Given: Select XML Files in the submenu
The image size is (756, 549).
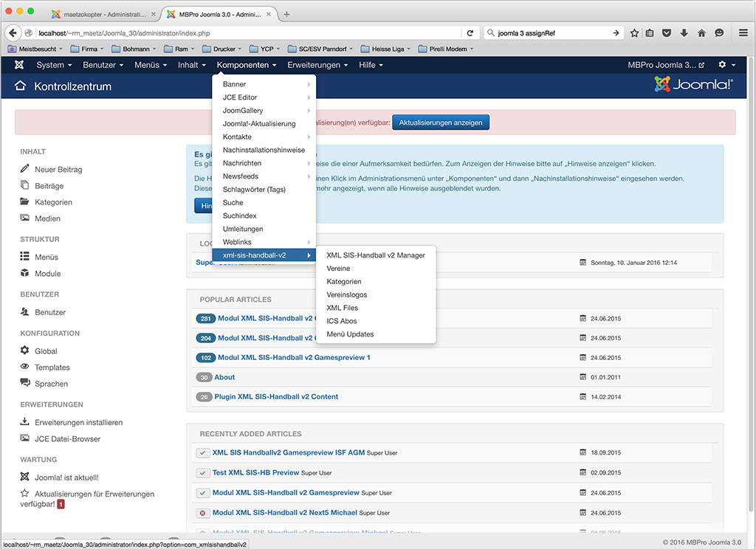Looking at the screenshot, I should point(376,308).
